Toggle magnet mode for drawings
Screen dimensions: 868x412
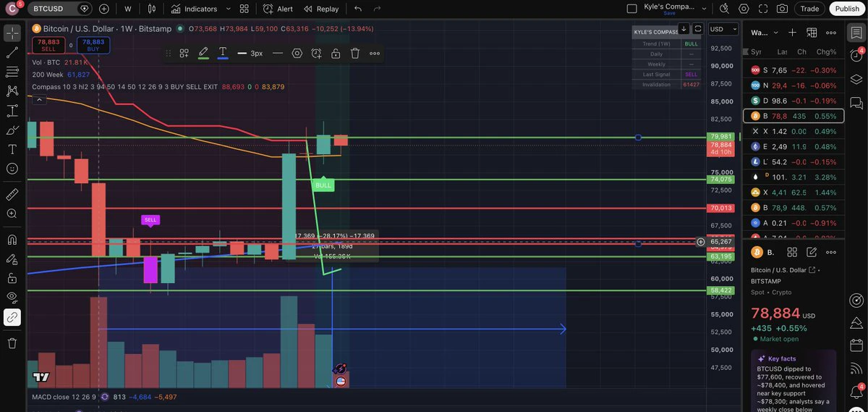(x=12, y=240)
